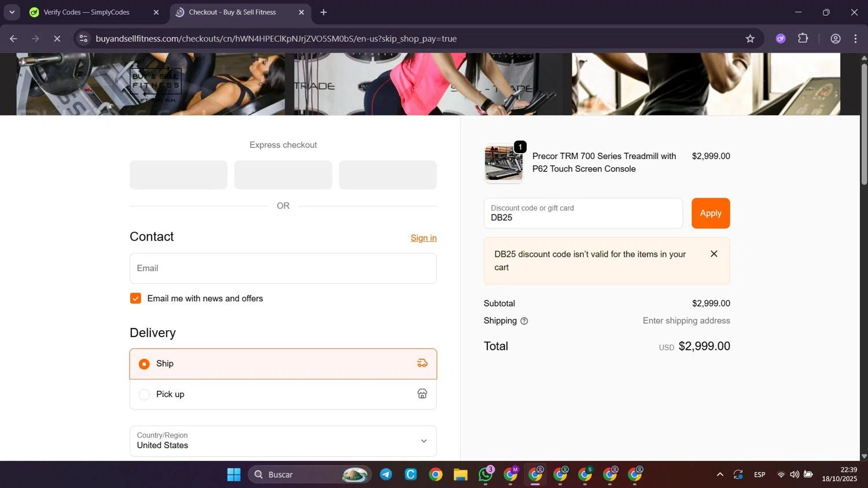Open the purple SimplyCodes extension icon
Image resolution: width=868 pixels, height=488 pixels.
pos(781,39)
